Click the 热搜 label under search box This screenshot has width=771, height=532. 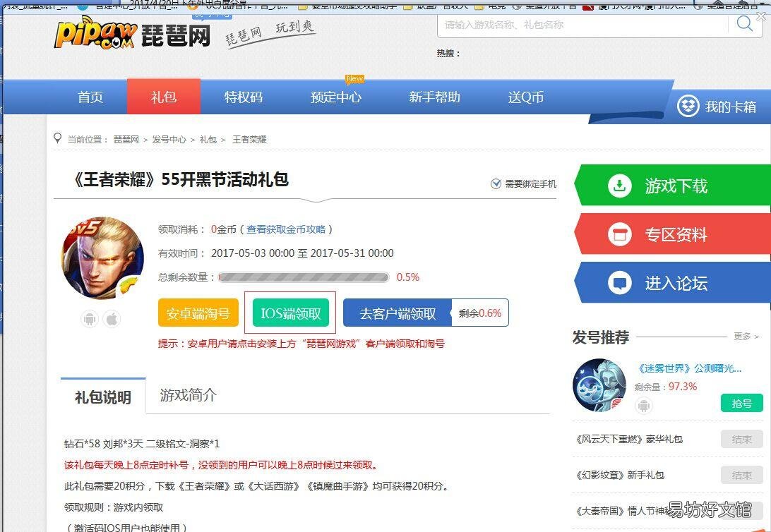pyautogui.click(x=448, y=53)
